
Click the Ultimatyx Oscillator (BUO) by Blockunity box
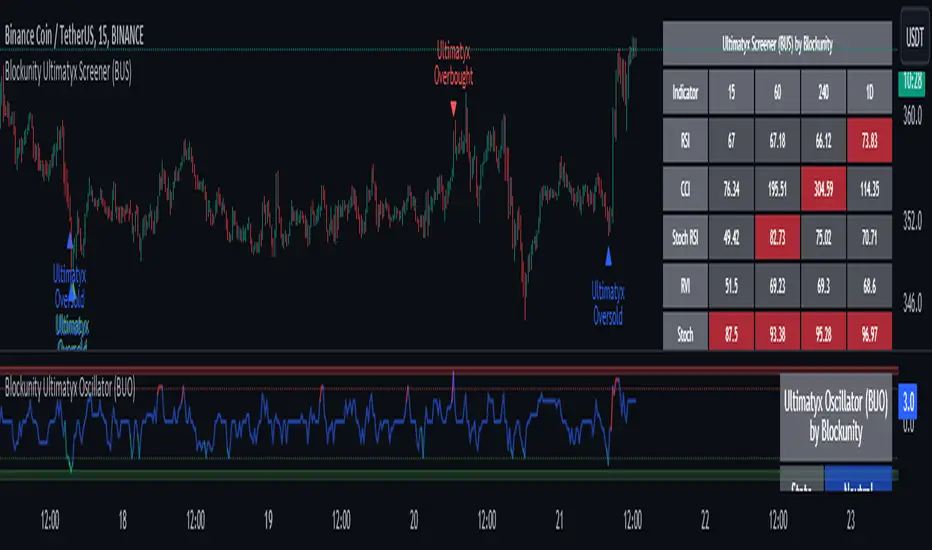point(836,417)
